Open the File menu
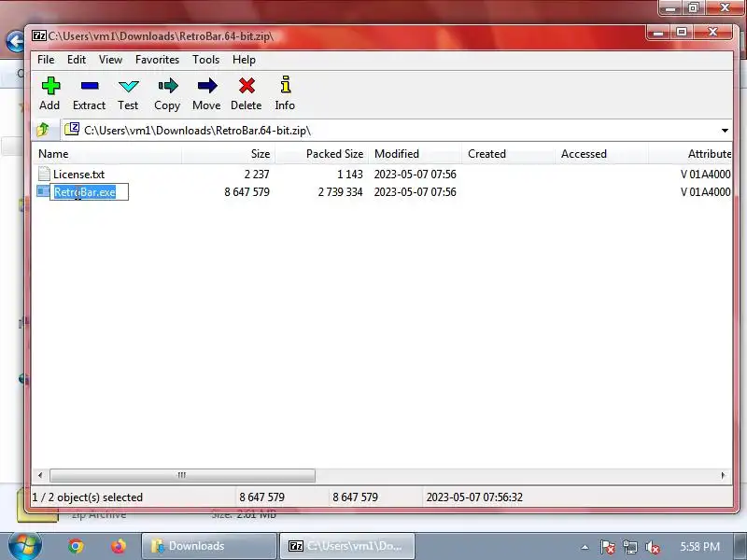The height and width of the screenshot is (560, 747). click(46, 60)
